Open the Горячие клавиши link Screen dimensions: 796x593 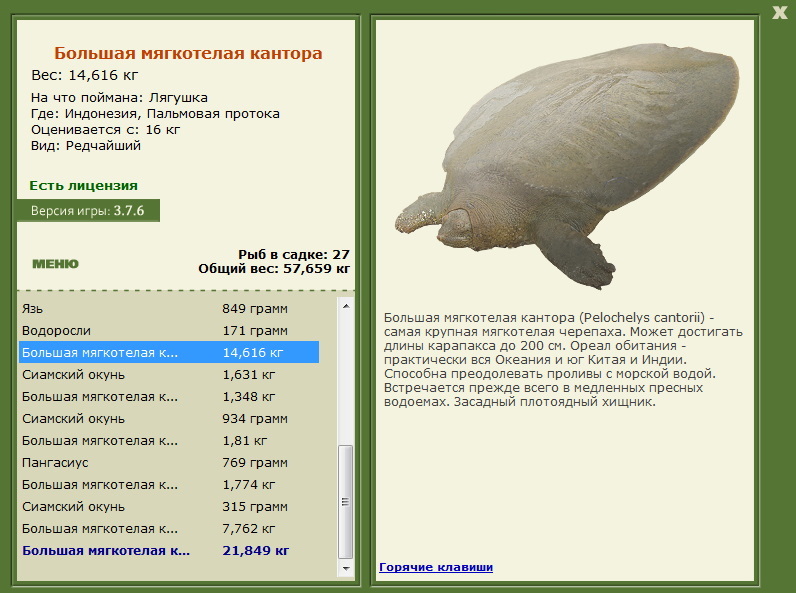point(436,567)
